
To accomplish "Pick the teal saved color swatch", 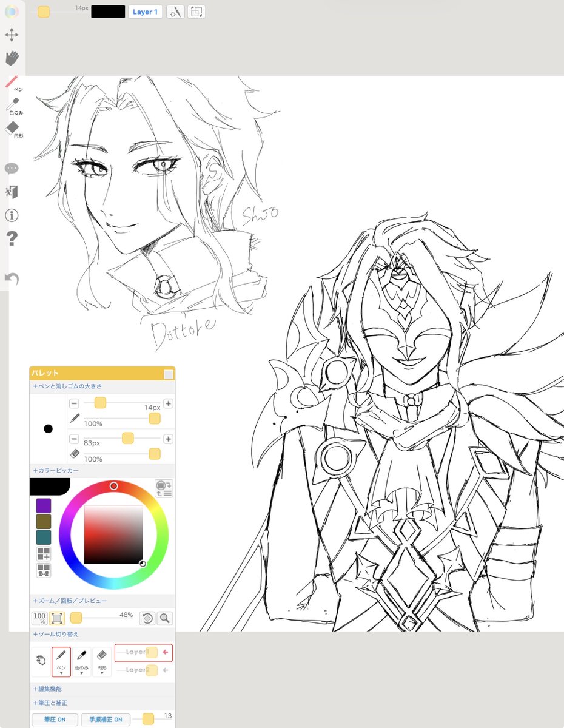I will [x=44, y=538].
